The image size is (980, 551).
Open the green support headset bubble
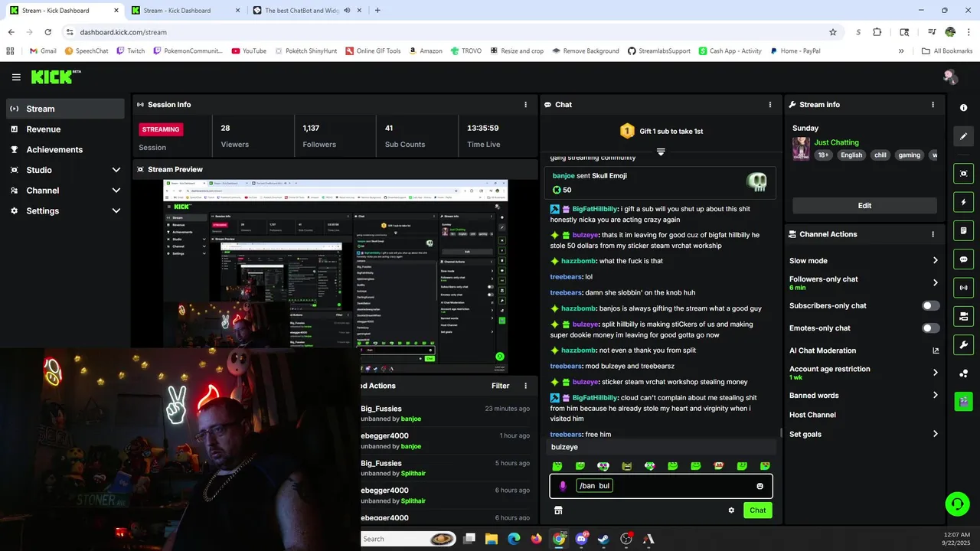click(x=957, y=504)
